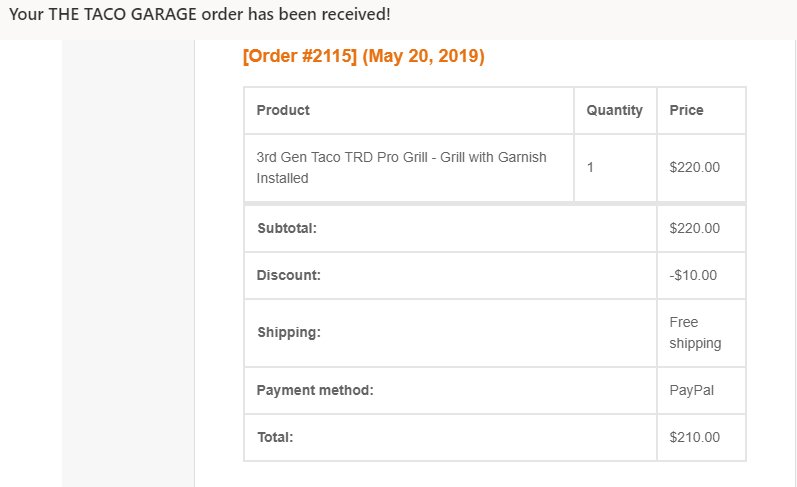Click the Payment method label
This screenshot has width=797, height=487.
tap(315, 390)
